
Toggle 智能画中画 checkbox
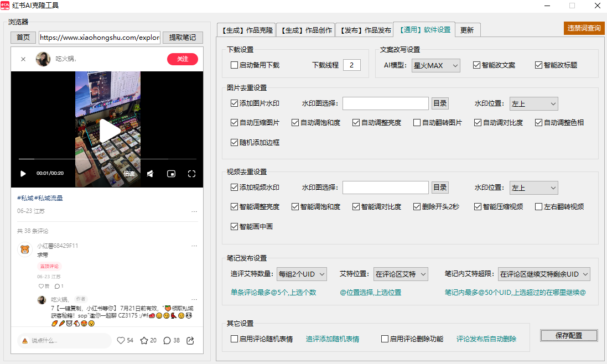(234, 226)
